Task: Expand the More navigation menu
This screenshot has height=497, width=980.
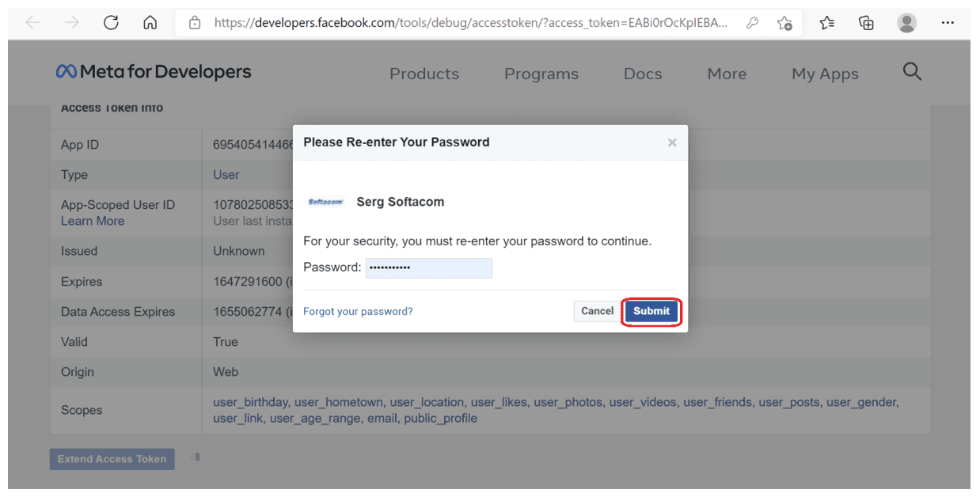Action: point(727,74)
